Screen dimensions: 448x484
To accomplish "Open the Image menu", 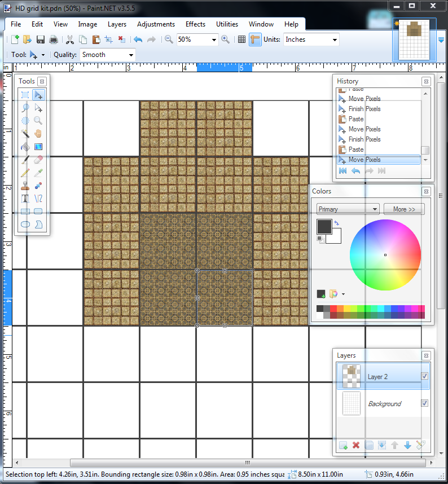I will tap(87, 24).
